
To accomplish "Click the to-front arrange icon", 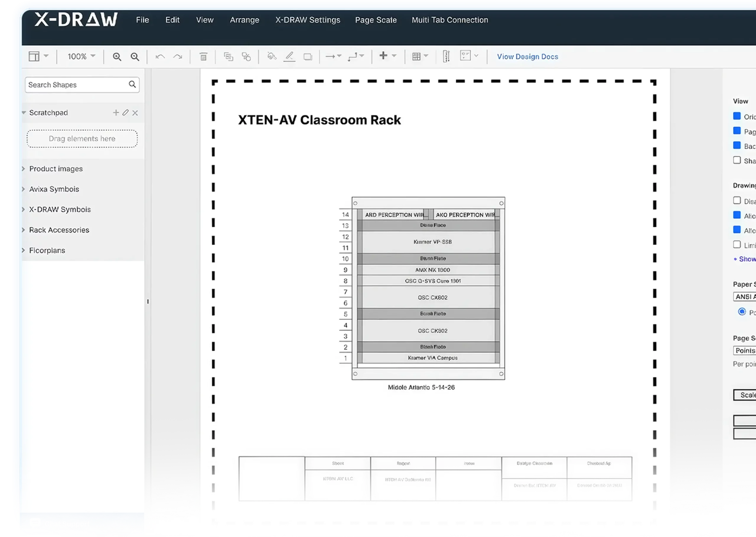I will [228, 57].
